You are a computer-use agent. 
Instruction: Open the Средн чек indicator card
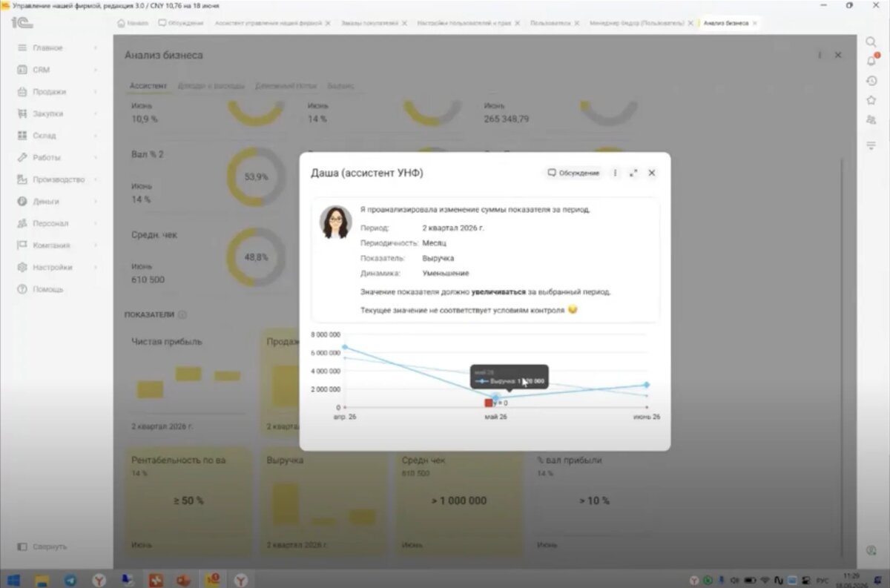point(458,501)
